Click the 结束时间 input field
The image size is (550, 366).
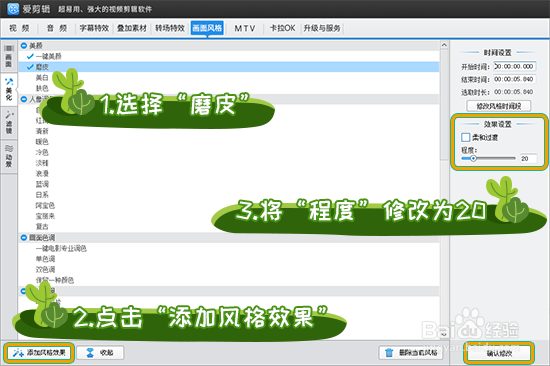(515, 79)
